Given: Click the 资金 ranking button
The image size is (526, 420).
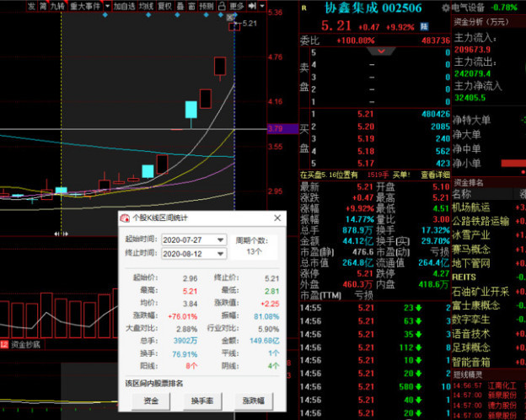Looking at the screenshot, I should 151,401.
